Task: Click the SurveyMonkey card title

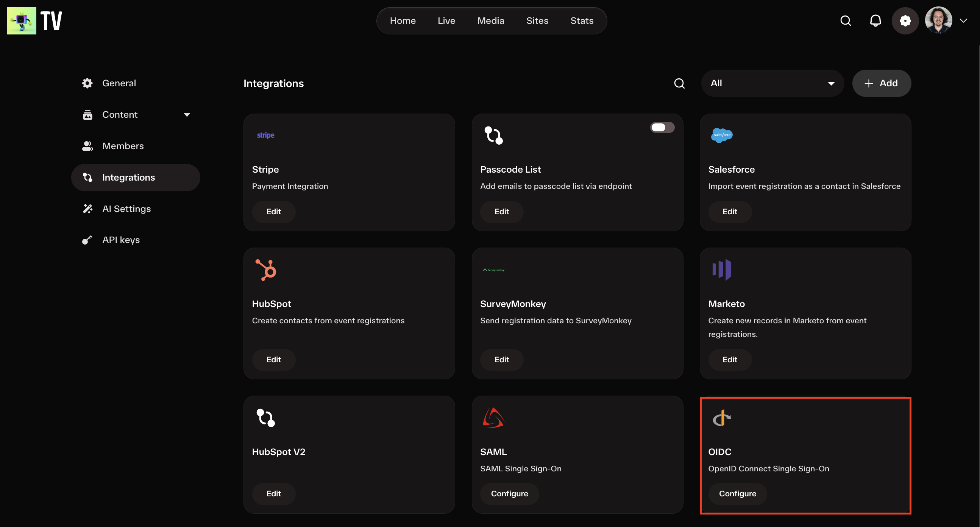Action: (x=513, y=304)
